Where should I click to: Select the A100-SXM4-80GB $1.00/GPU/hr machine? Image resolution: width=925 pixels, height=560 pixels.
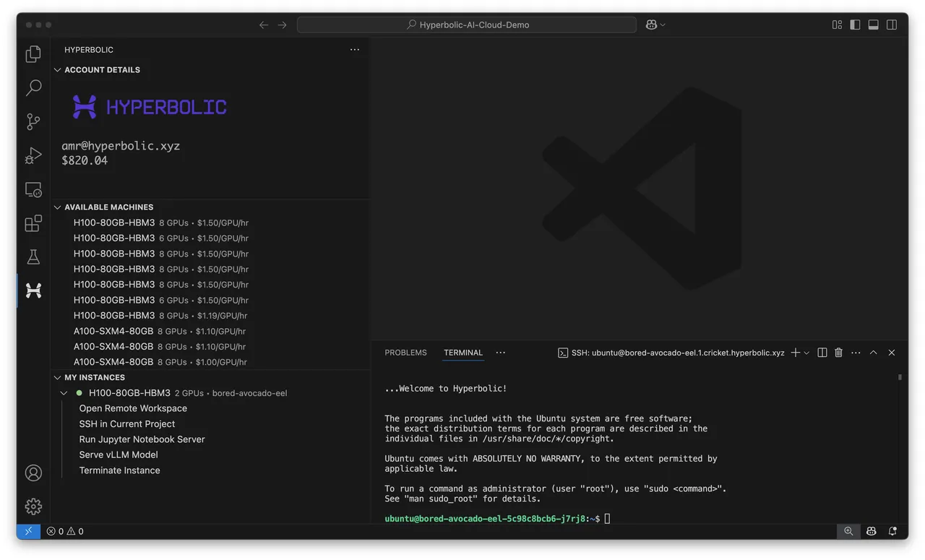pyautogui.click(x=210, y=362)
